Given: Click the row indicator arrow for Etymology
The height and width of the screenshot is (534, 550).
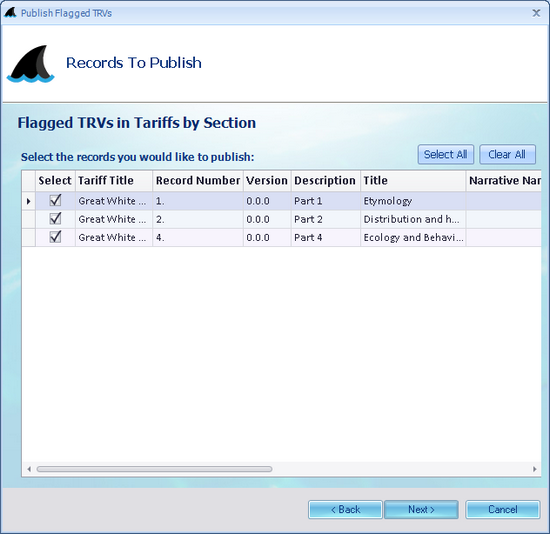Looking at the screenshot, I should (x=28, y=201).
